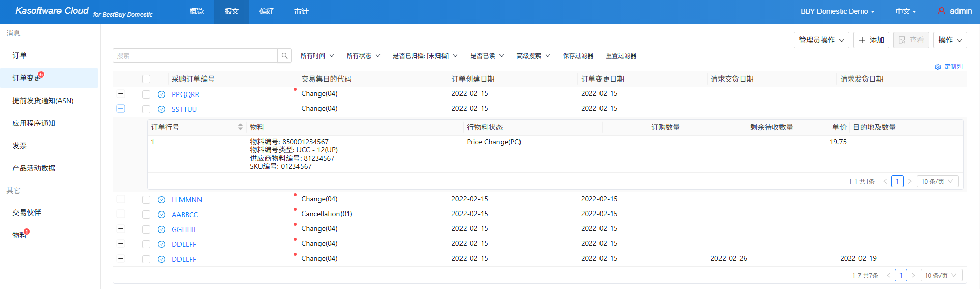Open the 所有状态 filter dropdown

[x=363, y=56]
